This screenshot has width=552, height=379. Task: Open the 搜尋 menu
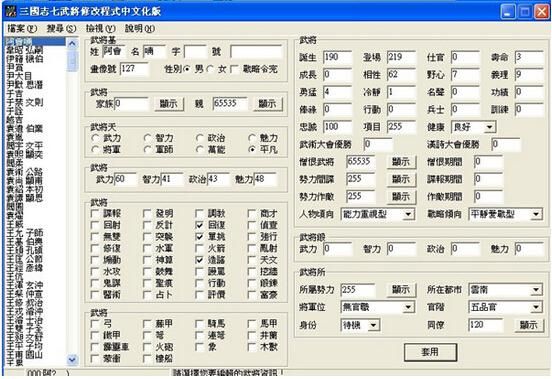[61, 29]
